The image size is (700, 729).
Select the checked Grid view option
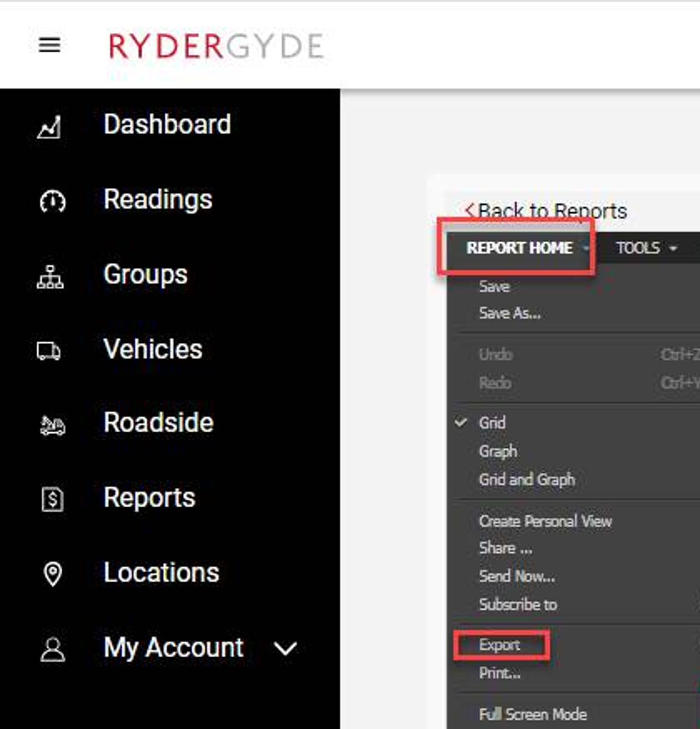tap(492, 423)
